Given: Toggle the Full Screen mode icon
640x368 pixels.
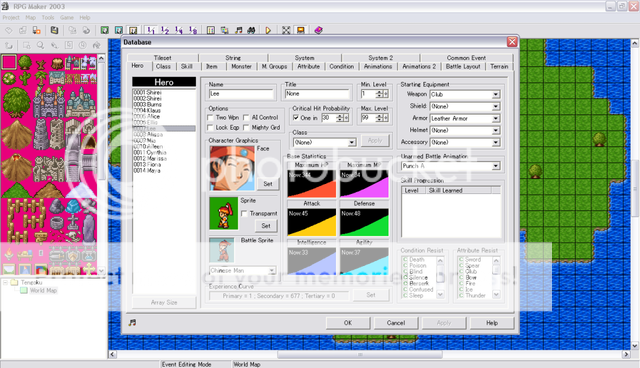Looking at the screenshot, I should click(x=286, y=30).
